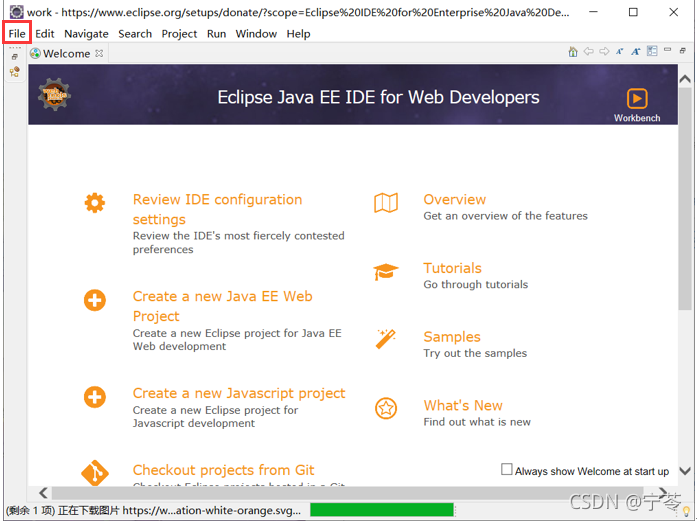The image size is (697, 521).
Task: Click the green download progress bar
Action: click(382, 509)
